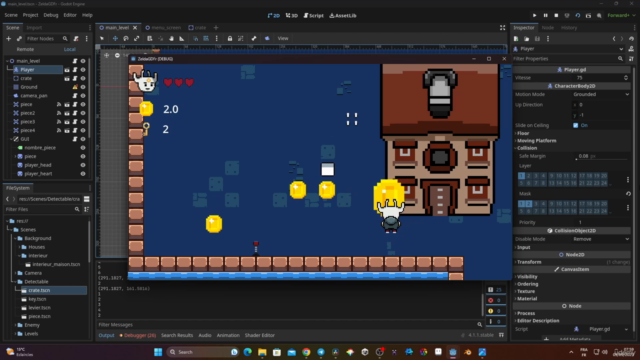640x360 pixels.
Task: Click the Run Specific Scene icon
Action: pos(588,16)
